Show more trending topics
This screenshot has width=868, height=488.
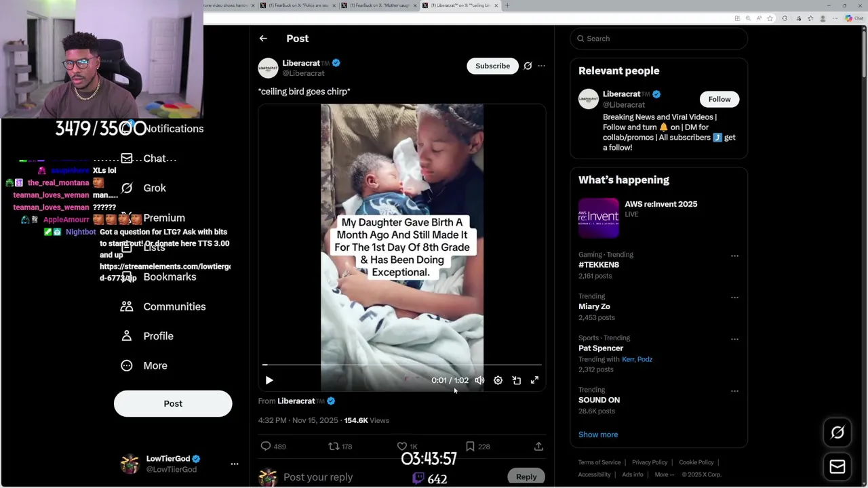[598, 434]
